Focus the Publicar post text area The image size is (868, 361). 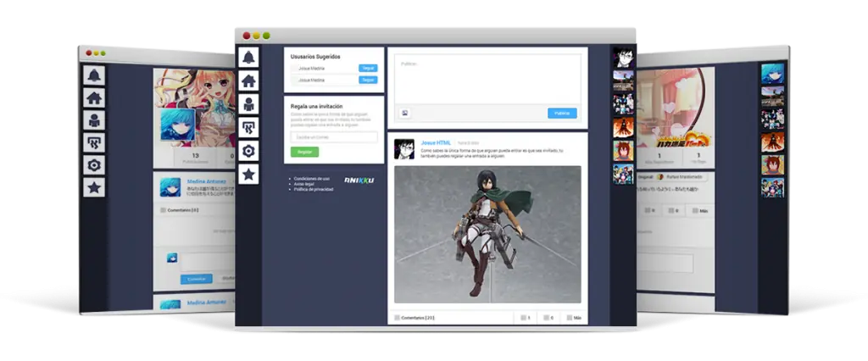487,79
